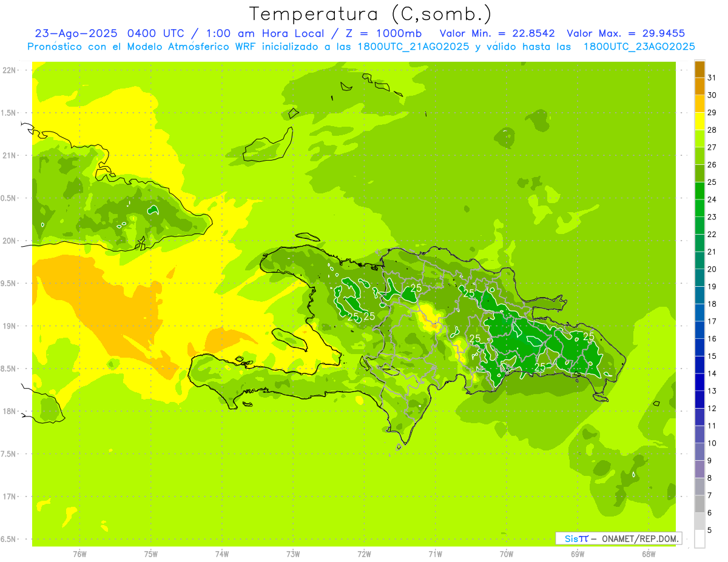The height and width of the screenshot is (562, 728).
Task: Click the "18N" latitude label
Action: pos(8,411)
